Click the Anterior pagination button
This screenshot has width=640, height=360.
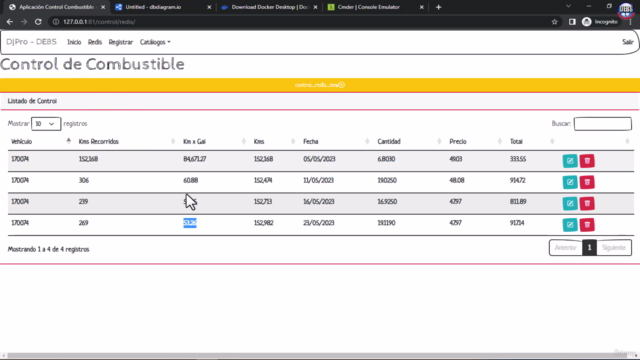pyautogui.click(x=566, y=248)
